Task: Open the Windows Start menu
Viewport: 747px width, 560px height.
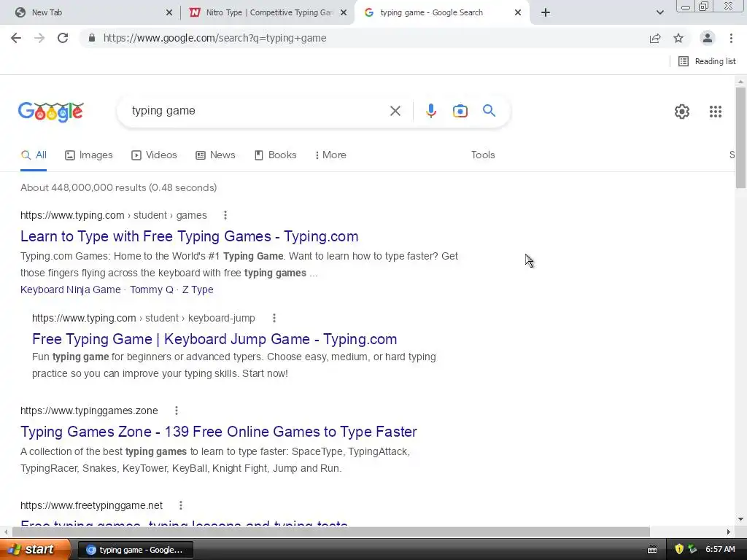Action: [35, 550]
